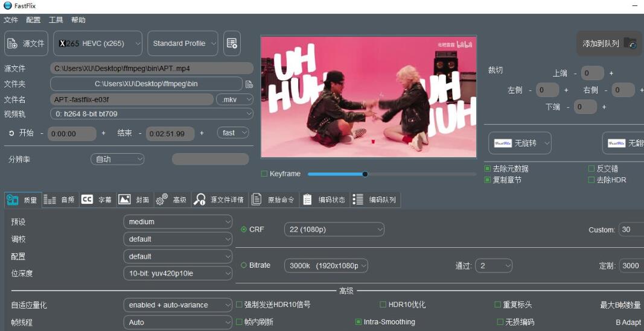Open the Audio tab

pyautogui.click(x=61, y=200)
